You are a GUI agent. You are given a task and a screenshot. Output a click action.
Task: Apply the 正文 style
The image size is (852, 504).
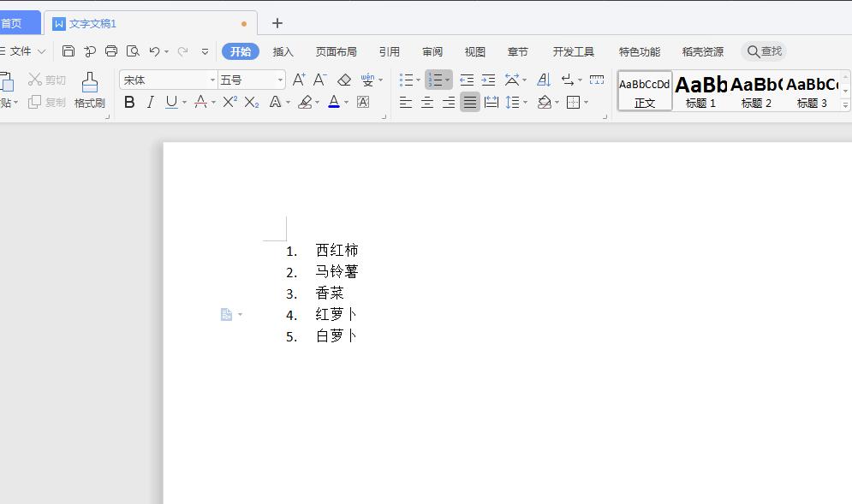pos(645,91)
